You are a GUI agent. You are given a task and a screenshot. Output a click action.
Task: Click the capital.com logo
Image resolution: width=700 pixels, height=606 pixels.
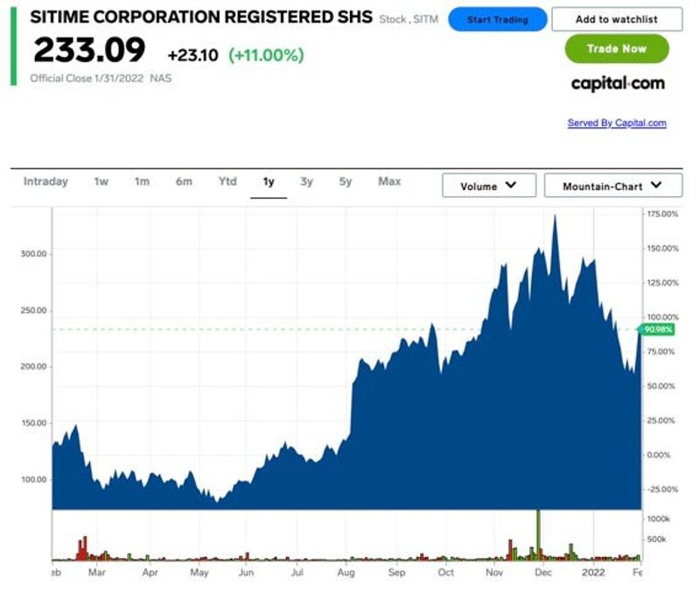coord(618,83)
